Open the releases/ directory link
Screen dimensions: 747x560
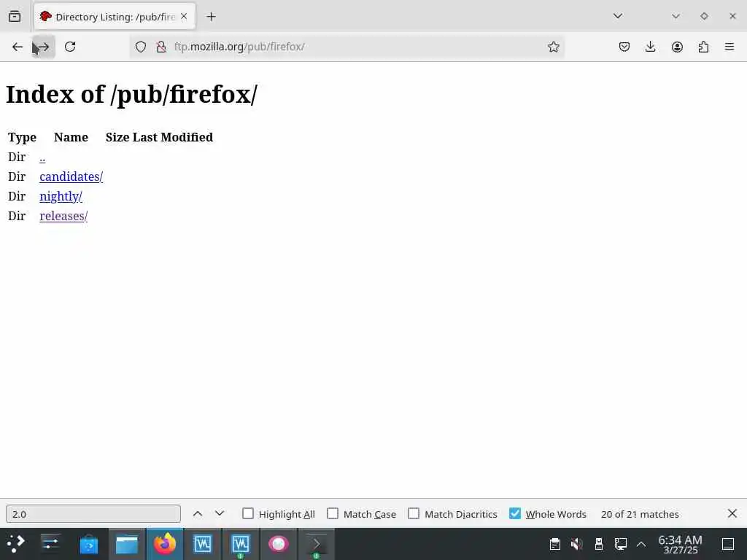[63, 216]
